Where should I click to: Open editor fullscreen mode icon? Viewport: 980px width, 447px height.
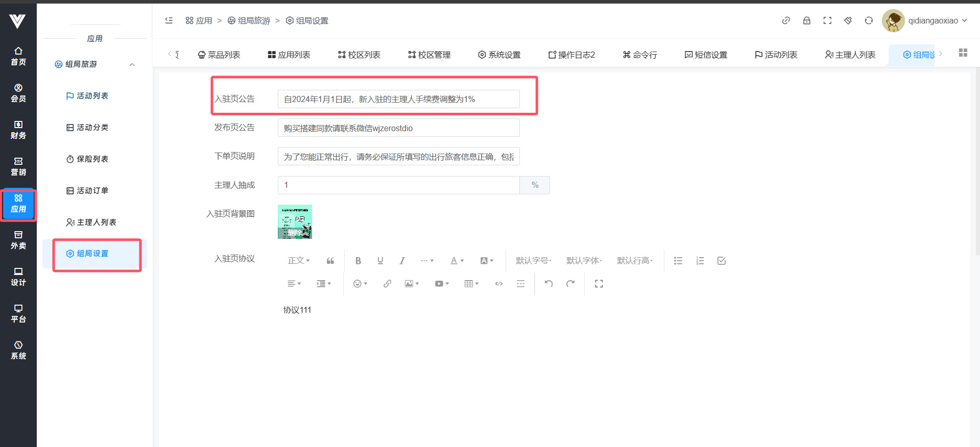[x=599, y=284]
